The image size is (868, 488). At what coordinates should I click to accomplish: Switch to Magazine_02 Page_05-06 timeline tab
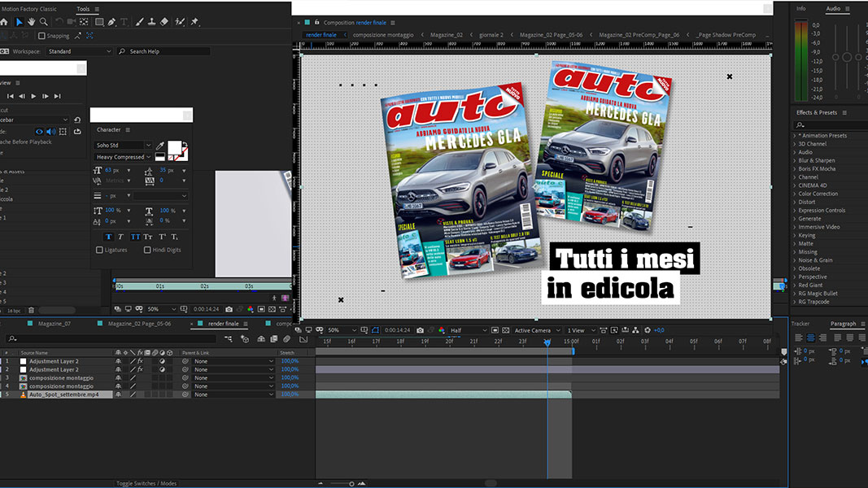(x=139, y=324)
